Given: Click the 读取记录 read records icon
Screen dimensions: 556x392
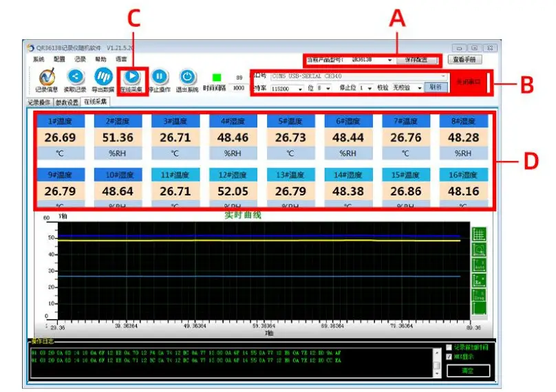Looking at the screenshot, I should 75,76.
